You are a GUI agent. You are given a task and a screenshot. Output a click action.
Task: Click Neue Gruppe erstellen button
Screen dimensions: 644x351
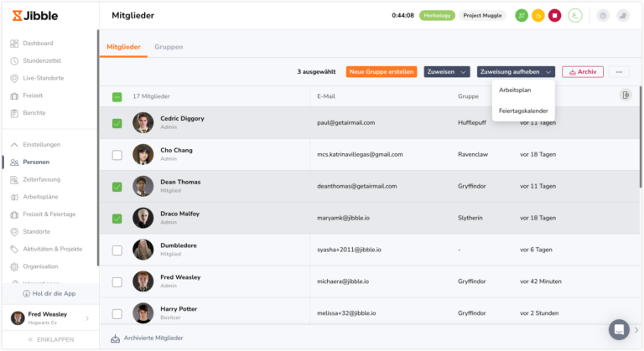pos(382,72)
